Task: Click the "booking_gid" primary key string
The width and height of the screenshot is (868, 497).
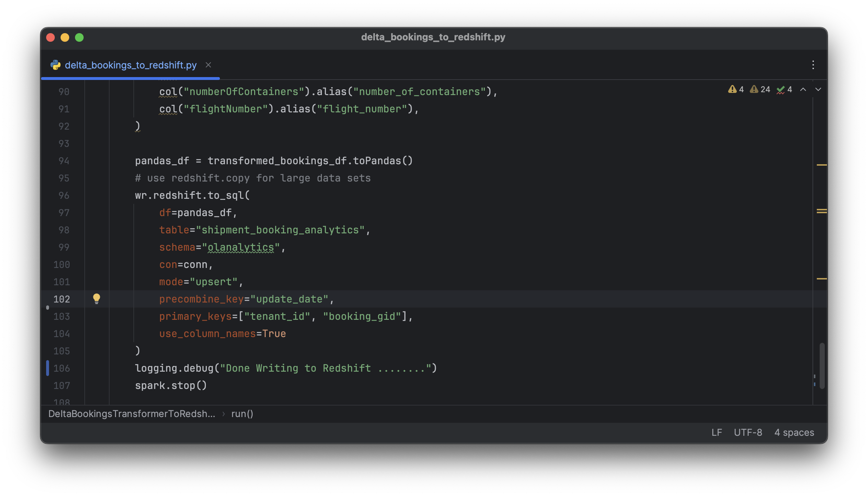Action: pyautogui.click(x=362, y=316)
